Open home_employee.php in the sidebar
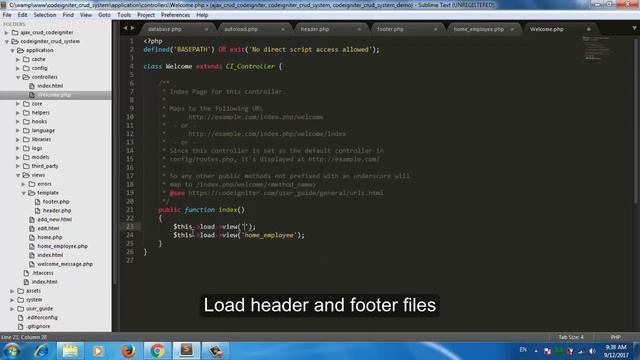 tap(62, 247)
